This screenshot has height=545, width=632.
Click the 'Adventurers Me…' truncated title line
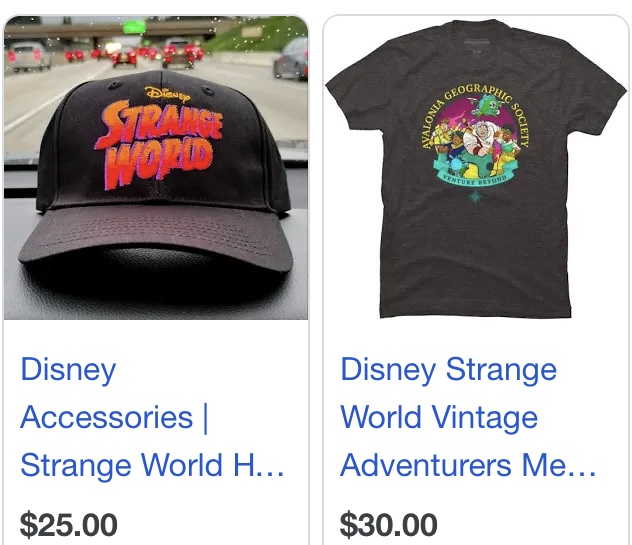(468, 465)
